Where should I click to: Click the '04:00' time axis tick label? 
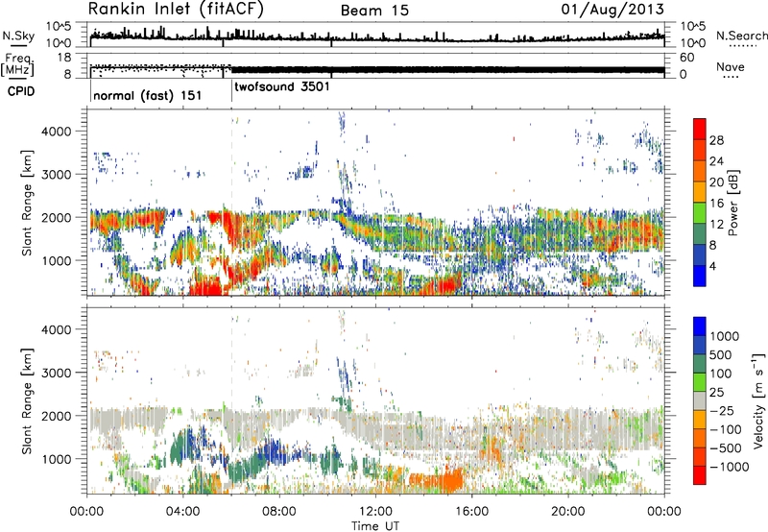point(183,512)
